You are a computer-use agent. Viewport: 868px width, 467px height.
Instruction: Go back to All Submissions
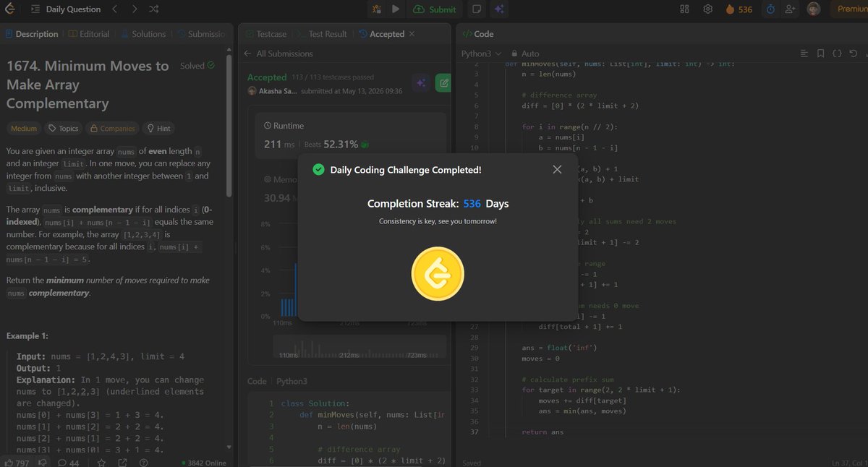(x=278, y=53)
